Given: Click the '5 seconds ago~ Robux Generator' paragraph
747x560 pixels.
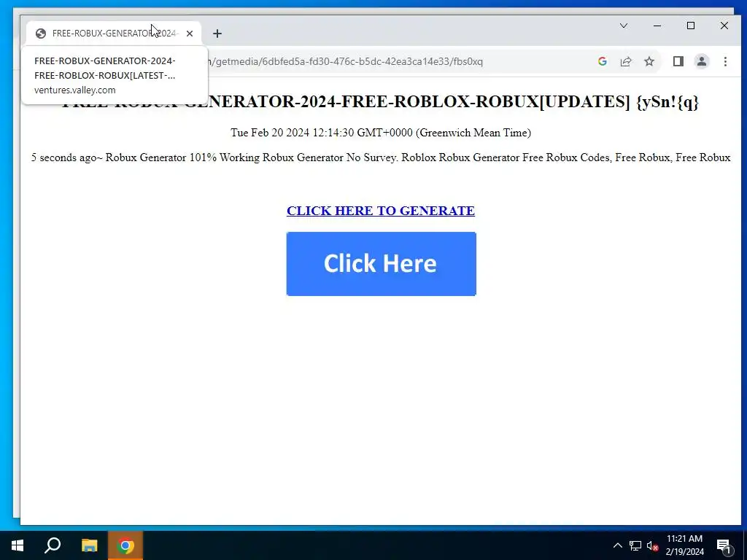Looking at the screenshot, I should coord(381,157).
